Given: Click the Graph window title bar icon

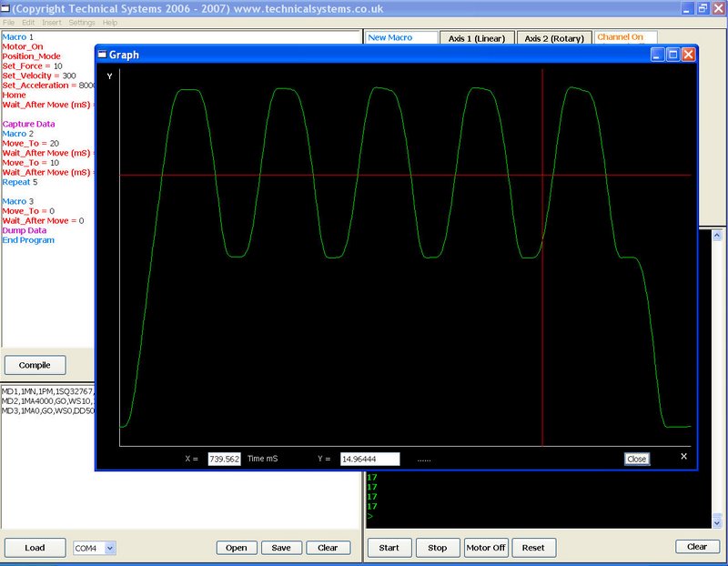Looking at the screenshot, I should tap(102, 55).
